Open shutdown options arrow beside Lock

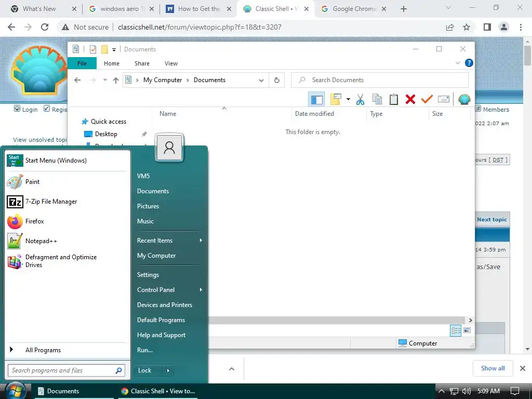(x=168, y=370)
